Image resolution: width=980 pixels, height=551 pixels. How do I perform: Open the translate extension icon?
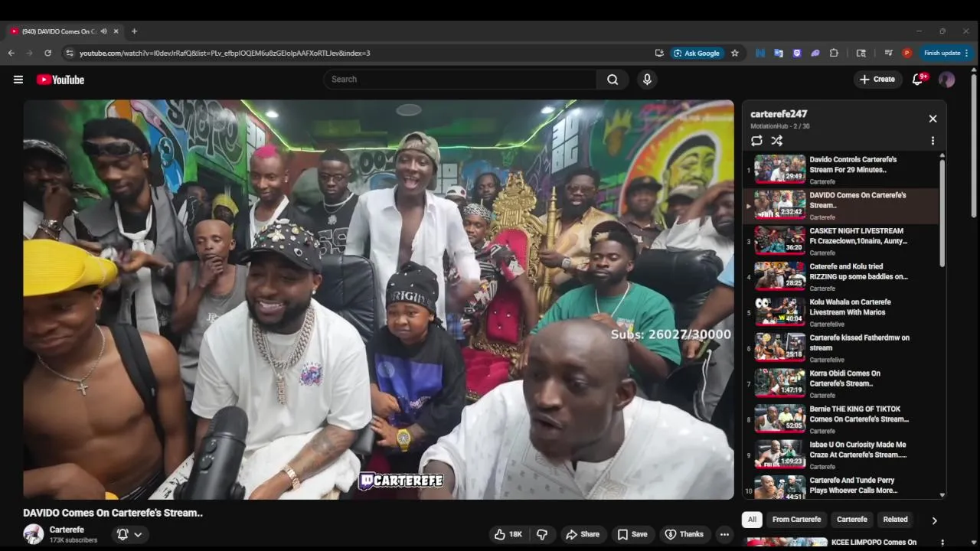click(779, 53)
